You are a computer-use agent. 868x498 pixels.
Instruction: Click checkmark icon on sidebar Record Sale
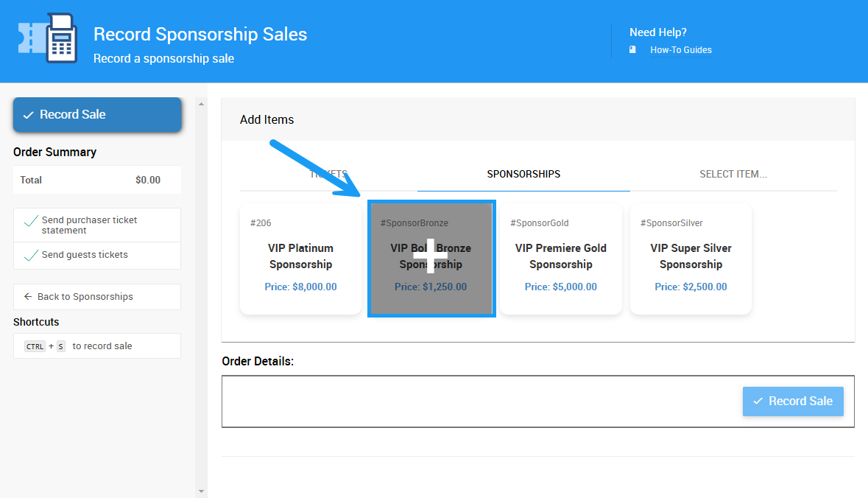click(28, 115)
